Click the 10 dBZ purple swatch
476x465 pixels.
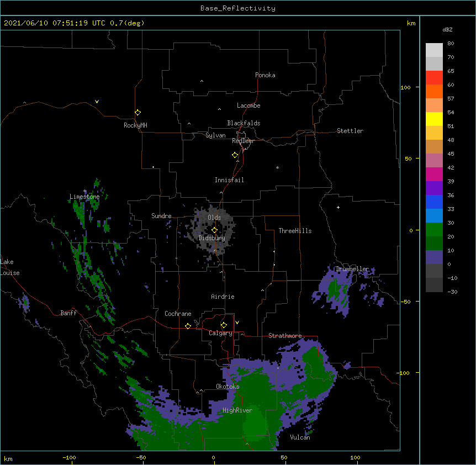434,257
